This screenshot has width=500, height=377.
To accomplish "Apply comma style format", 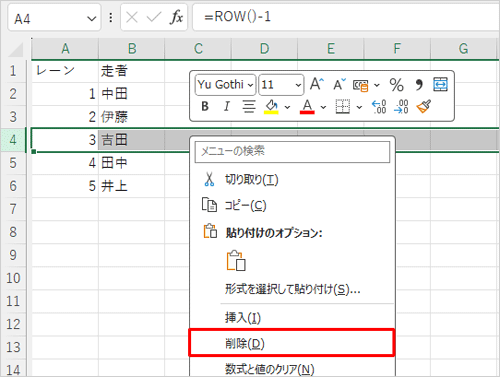I will click(x=419, y=85).
